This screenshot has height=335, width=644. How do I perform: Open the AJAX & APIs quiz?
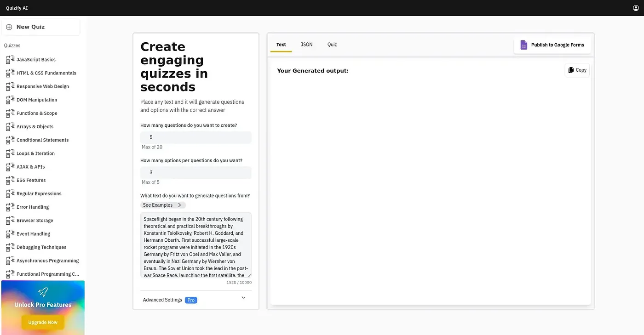click(31, 167)
